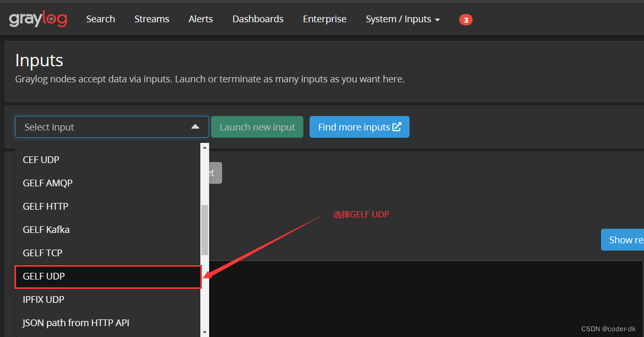
Task: Open the notifications badge showing 3
Action: [x=465, y=20]
